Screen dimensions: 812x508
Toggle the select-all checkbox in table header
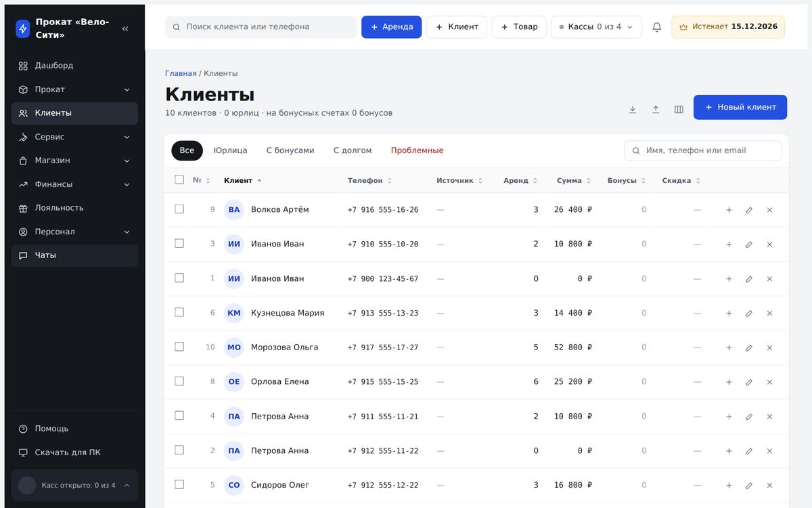(179, 179)
